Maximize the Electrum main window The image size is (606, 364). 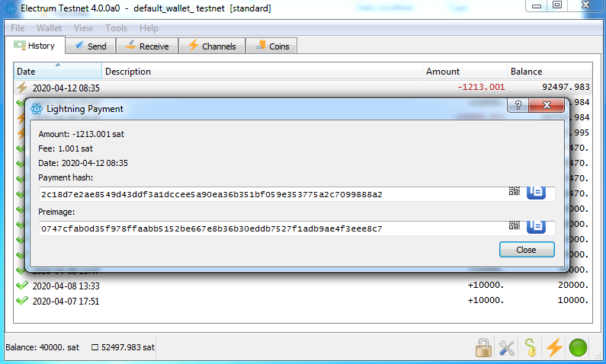coord(557,5)
